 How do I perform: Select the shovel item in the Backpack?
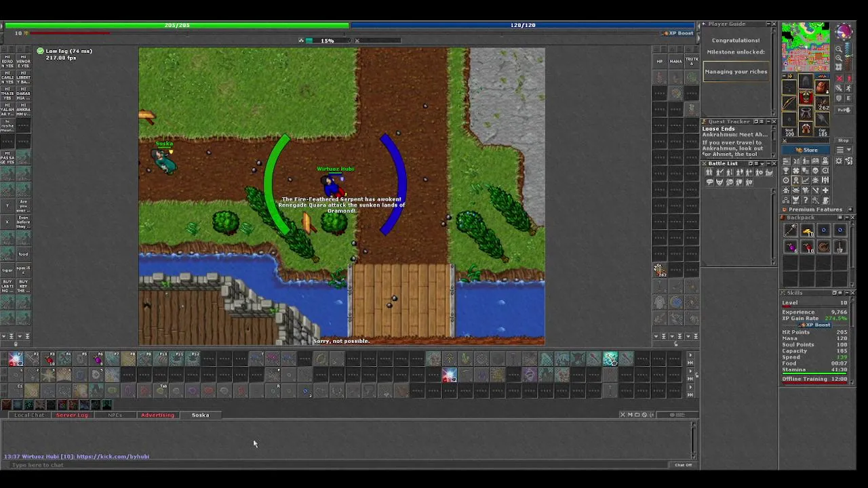pos(840,246)
